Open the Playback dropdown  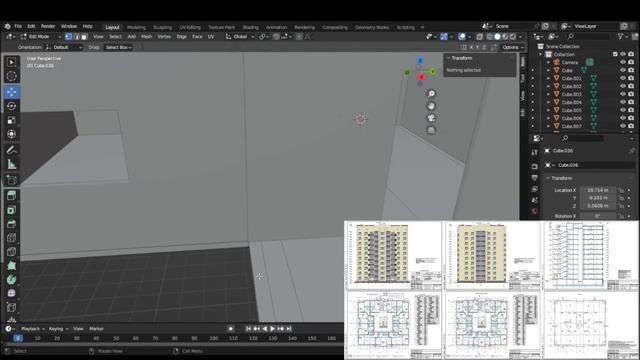33,329
